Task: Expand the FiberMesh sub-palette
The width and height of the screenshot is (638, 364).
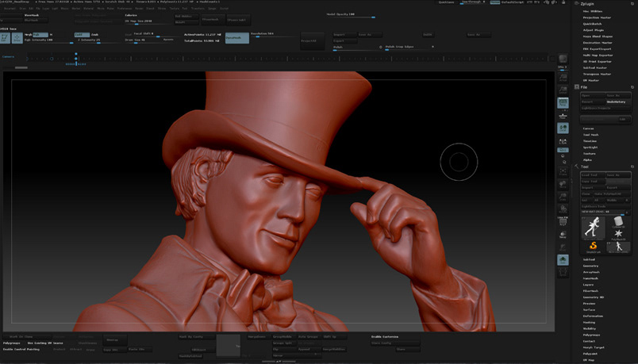Action: pyautogui.click(x=590, y=291)
